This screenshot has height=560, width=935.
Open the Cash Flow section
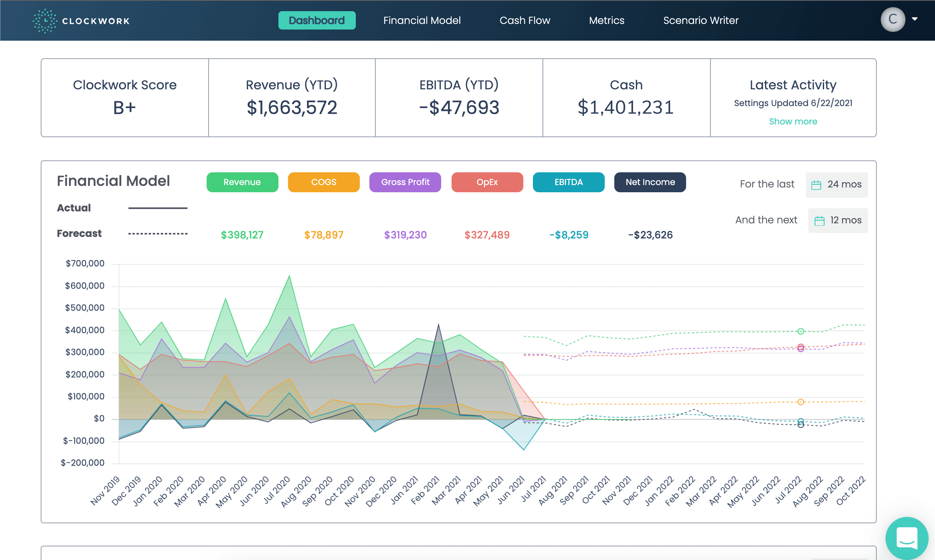[525, 20]
